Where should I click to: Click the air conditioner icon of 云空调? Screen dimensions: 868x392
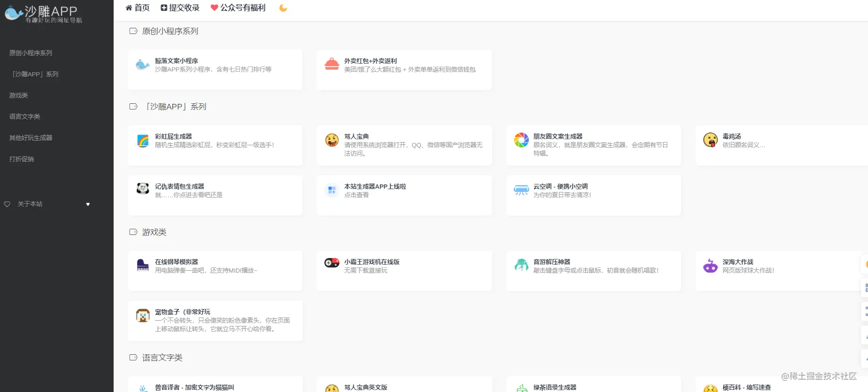coord(521,190)
